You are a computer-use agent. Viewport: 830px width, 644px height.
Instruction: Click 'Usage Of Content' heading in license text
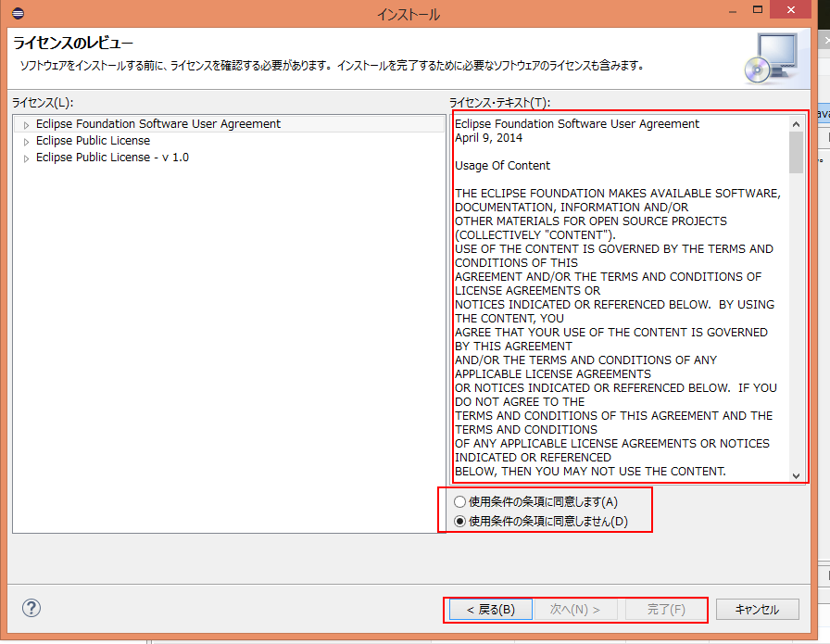point(502,166)
